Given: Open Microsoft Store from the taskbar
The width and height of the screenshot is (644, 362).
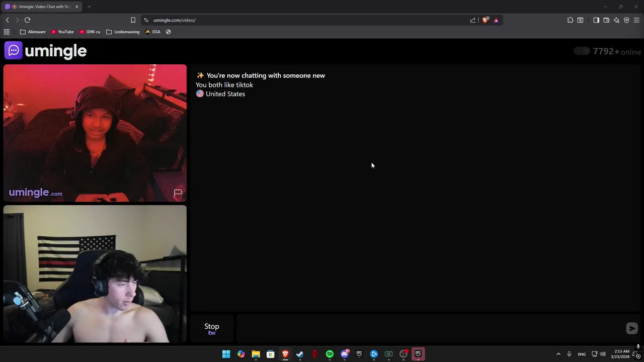Looking at the screenshot, I should tap(270, 354).
